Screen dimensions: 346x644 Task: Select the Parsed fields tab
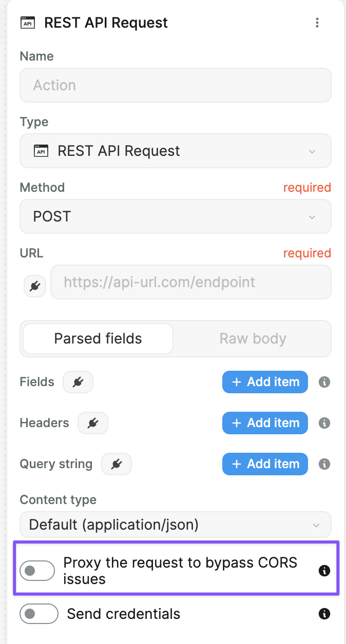tap(97, 338)
